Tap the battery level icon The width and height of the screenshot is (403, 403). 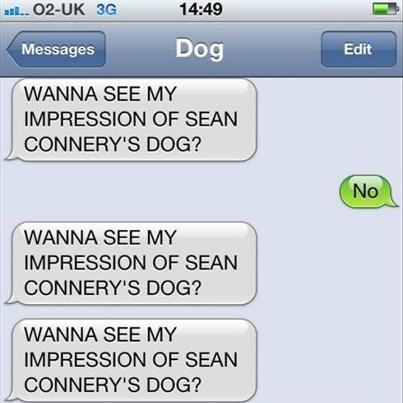(x=386, y=10)
